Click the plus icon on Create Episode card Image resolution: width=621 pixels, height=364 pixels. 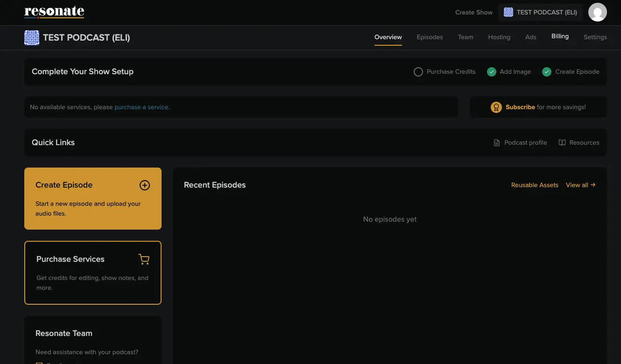(145, 185)
